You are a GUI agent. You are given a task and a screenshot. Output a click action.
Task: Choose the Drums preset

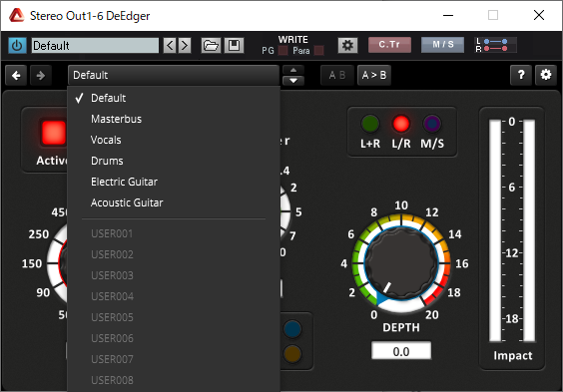pyautogui.click(x=174, y=161)
